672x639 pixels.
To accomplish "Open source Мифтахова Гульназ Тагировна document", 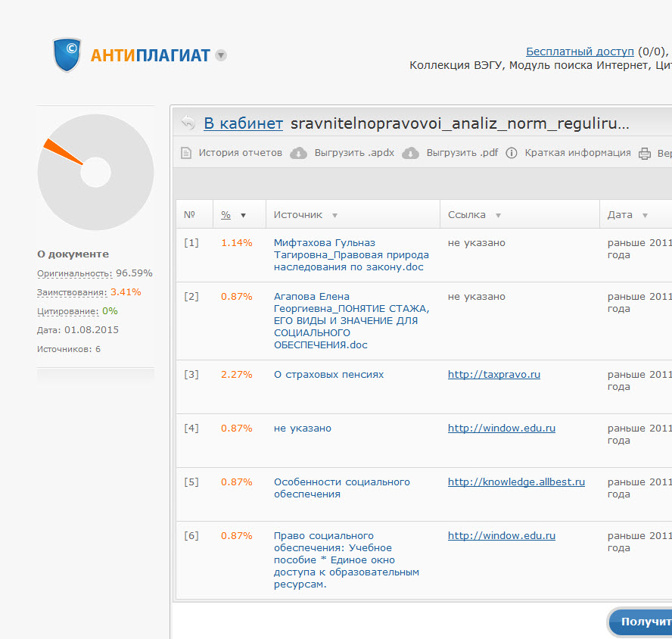I will 351,254.
